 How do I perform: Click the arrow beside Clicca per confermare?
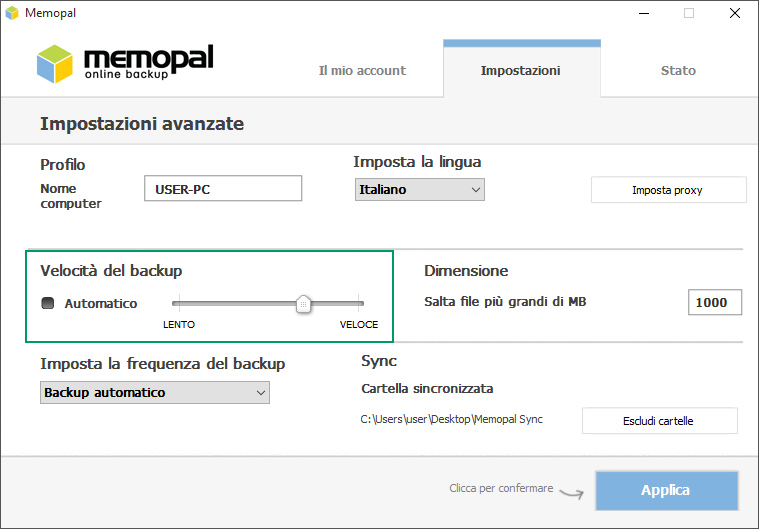pyautogui.click(x=572, y=493)
